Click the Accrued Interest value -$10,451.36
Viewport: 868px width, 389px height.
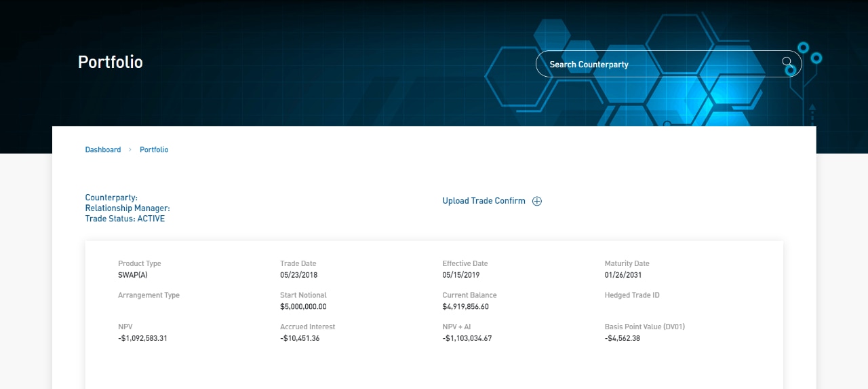pyautogui.click(x=300, y=338)
